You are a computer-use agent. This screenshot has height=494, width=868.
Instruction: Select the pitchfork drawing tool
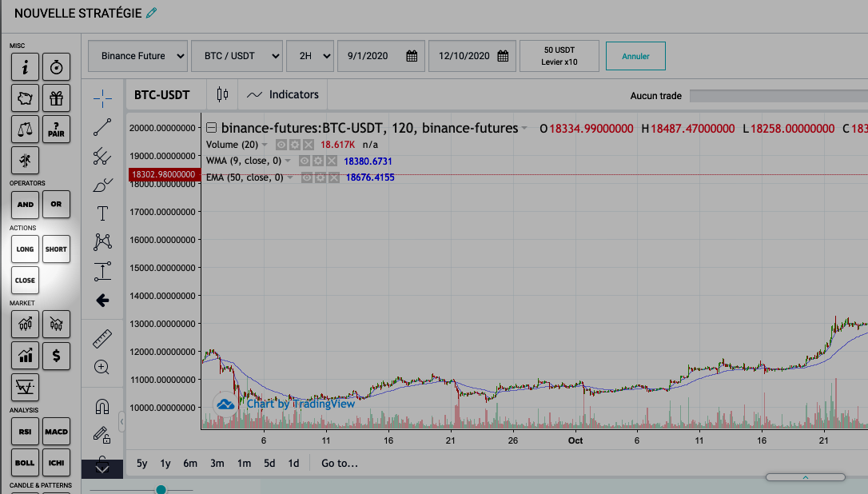102,156
